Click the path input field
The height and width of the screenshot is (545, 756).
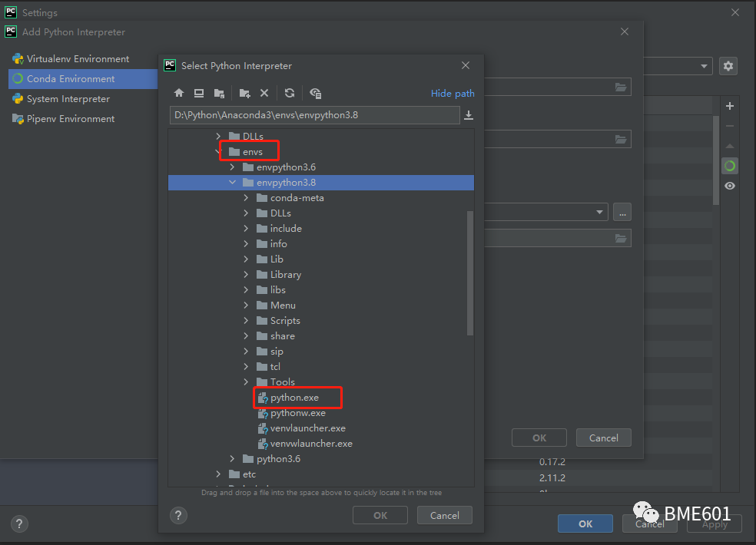click(314, 115)
